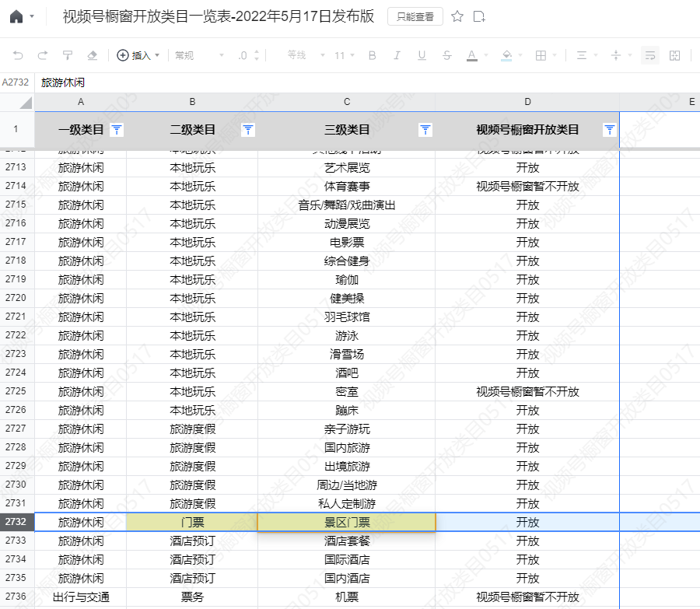700x609 pixels.
Task: Redo the last action
Action: point(43,55)
